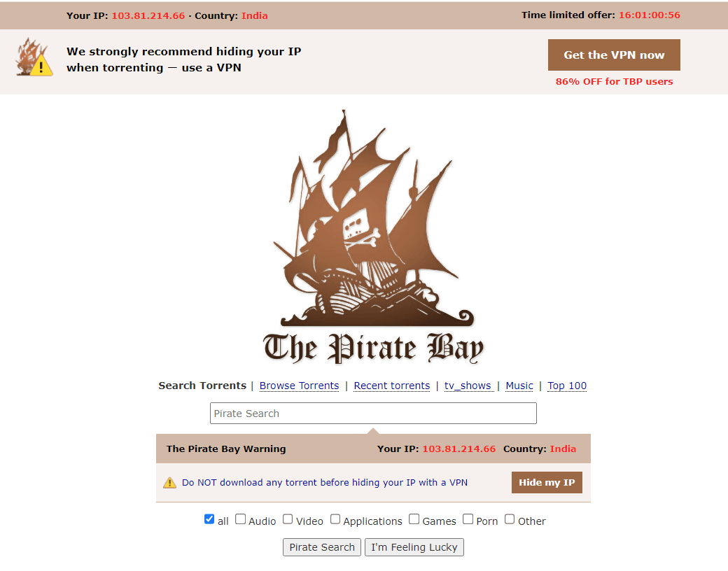Enable the Audio category checkbox
This screenshot has width=728, height=571.
click(241, 519)
